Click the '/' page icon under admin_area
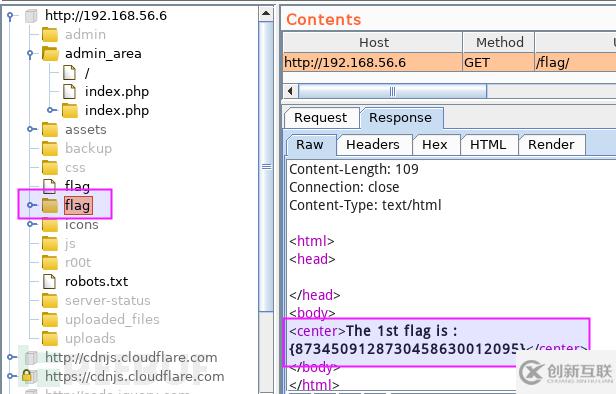The width and height of the screenshot is (616, 394). click(x=70, y=72)
